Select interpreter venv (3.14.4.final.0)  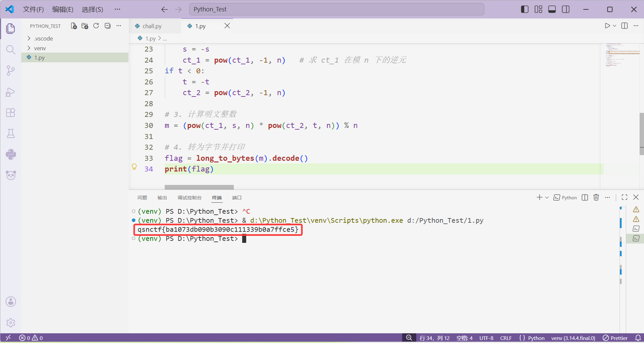click(x=573, y=338)
